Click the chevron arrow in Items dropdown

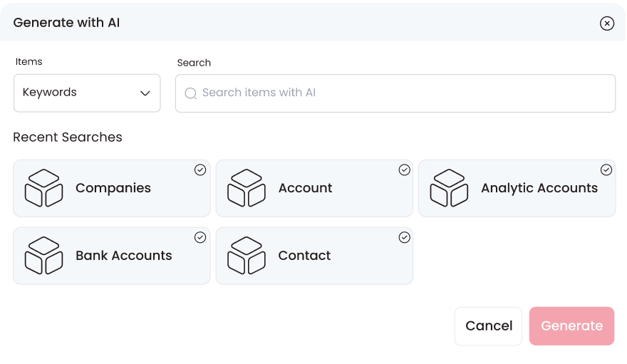(145, 93)
